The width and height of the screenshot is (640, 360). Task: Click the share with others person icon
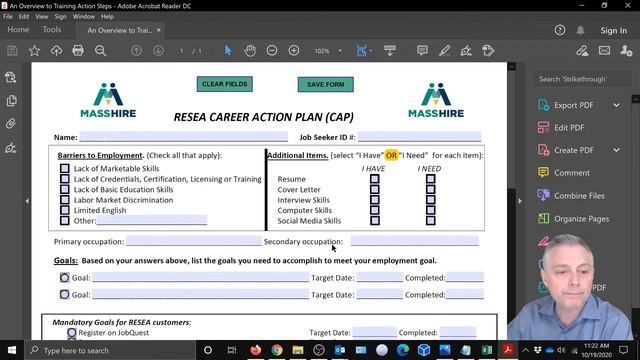626,51
